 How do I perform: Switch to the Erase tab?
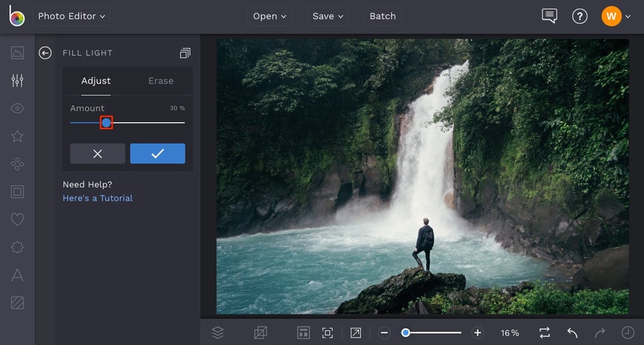coord(160,81)
